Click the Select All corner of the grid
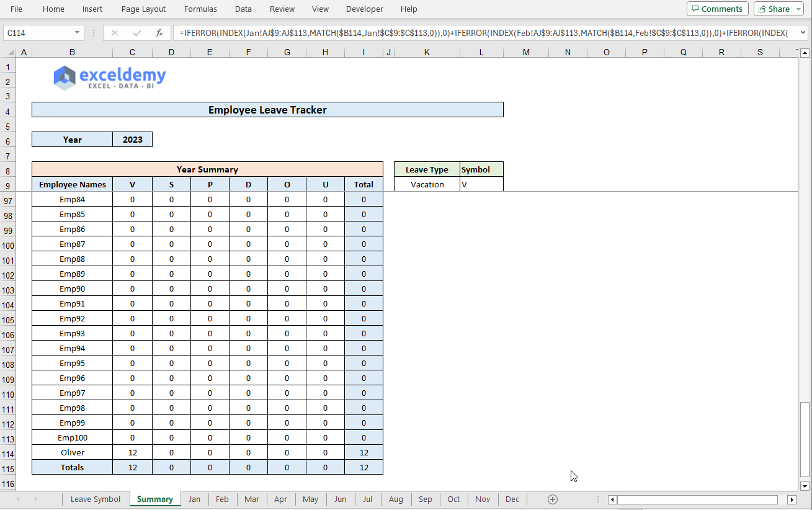812x510 pixels. 8,53
